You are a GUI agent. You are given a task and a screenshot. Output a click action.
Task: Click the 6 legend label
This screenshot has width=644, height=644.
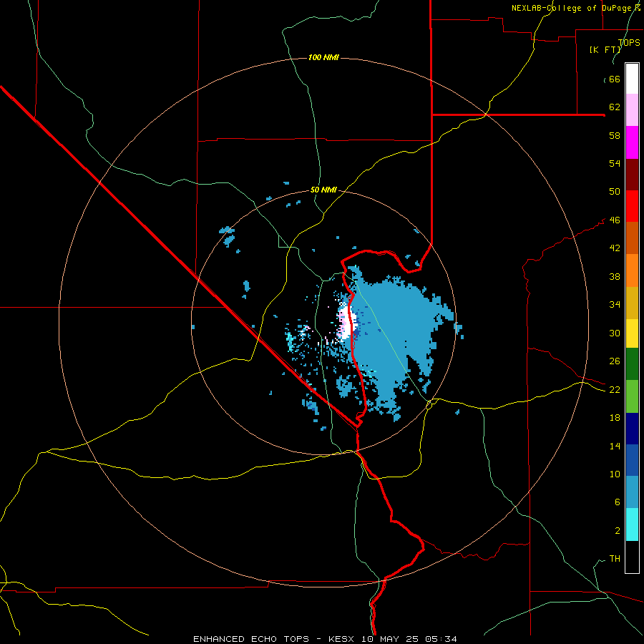tap(618, 502)
